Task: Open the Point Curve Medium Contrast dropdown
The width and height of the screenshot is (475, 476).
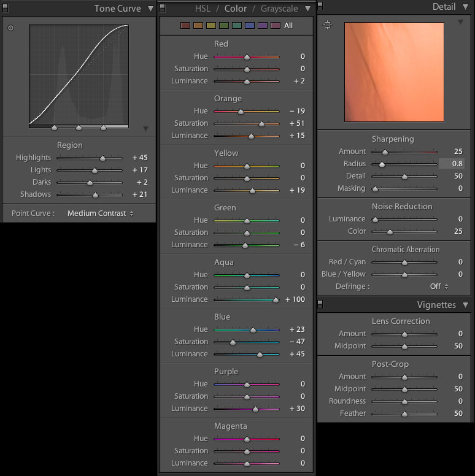Action: point(100,213)
